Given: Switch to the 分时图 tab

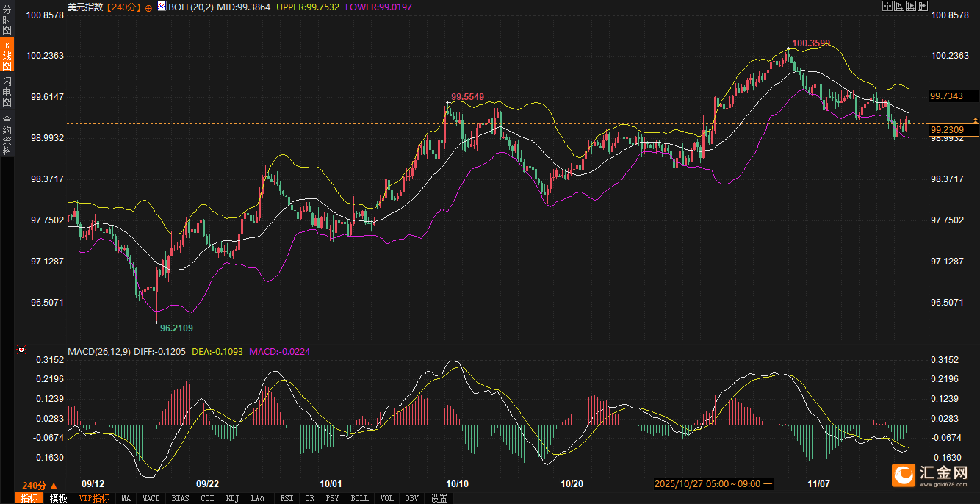Looking at the screenshot, I should point(7,21).
